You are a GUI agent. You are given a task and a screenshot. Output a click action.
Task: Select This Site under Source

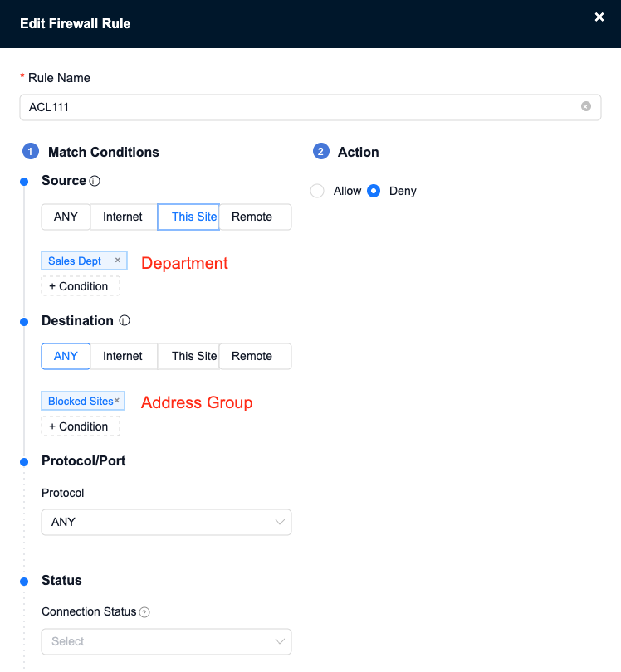pos(188,217)
